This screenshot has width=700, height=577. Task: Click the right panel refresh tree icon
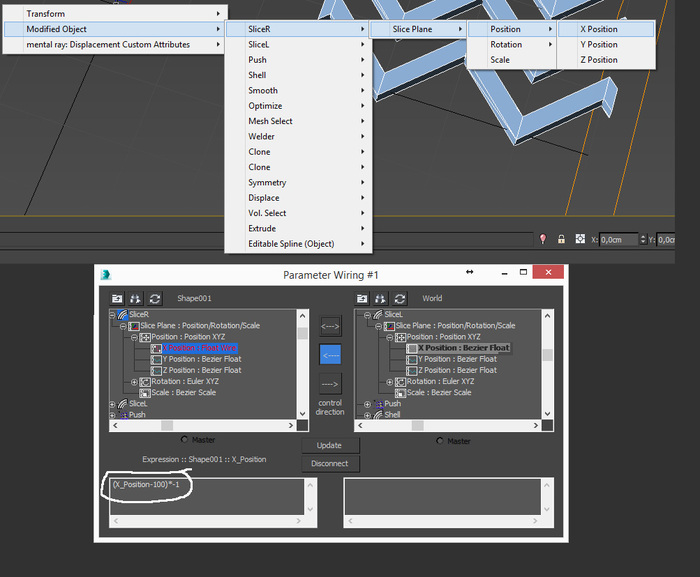click(x=400, y=298)
